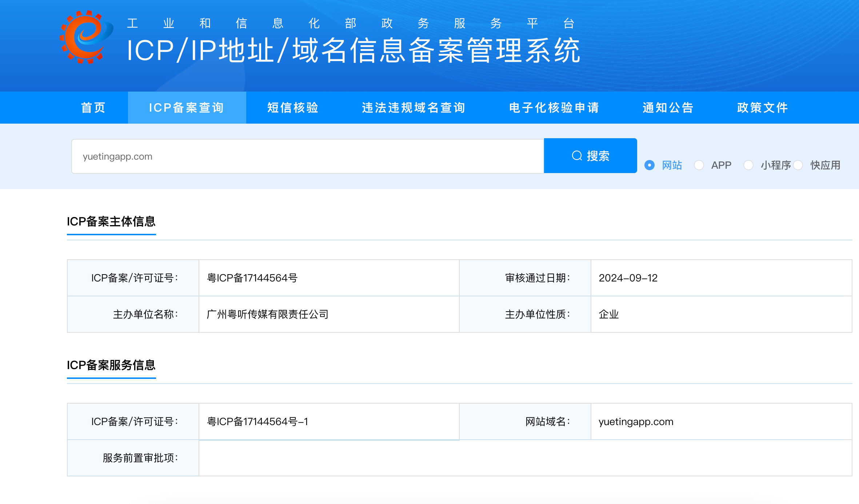Select the APP radio option

(699, 165)
